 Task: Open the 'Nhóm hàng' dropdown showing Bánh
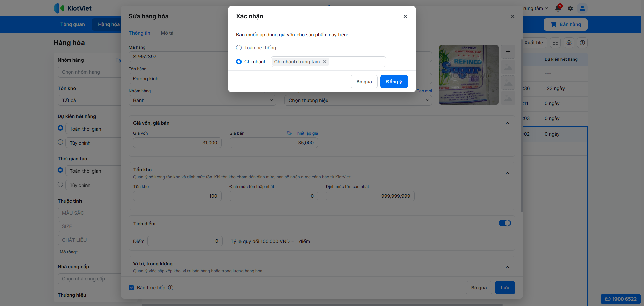point(202,100)
